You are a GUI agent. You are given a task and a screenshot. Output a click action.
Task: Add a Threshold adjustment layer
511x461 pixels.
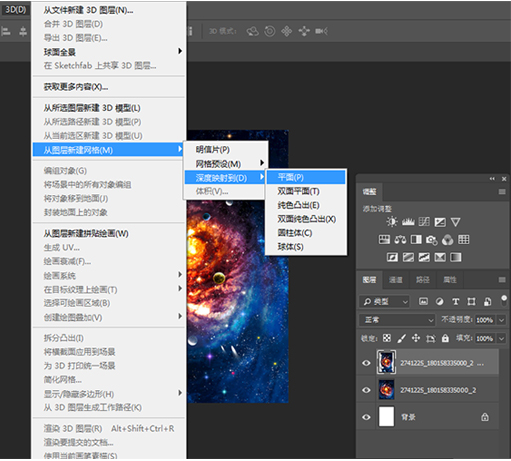424,257
